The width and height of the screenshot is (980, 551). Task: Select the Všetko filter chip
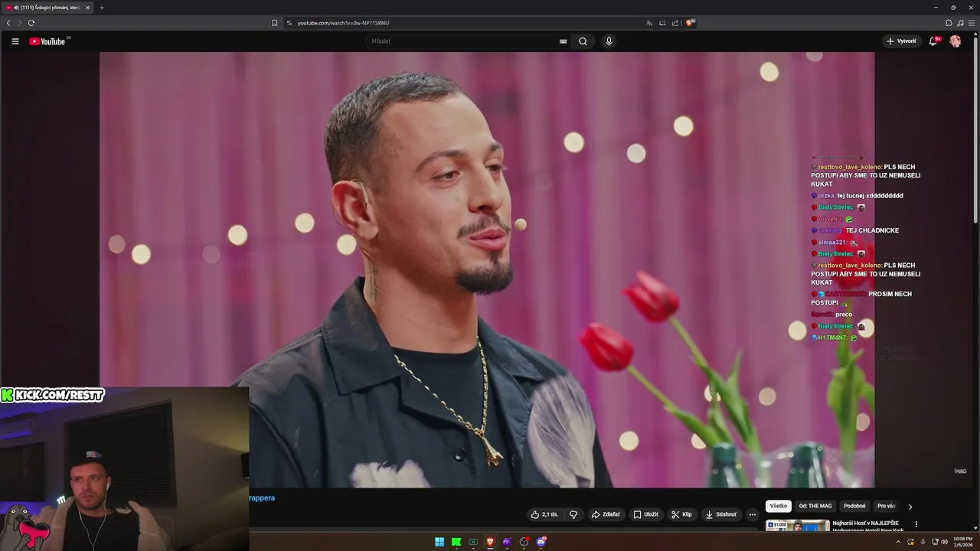[x=779, y=506]
